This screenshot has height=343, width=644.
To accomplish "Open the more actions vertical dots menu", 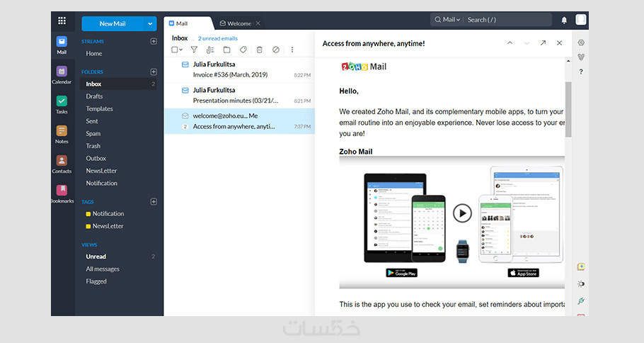I will click(x=292, y=50).
